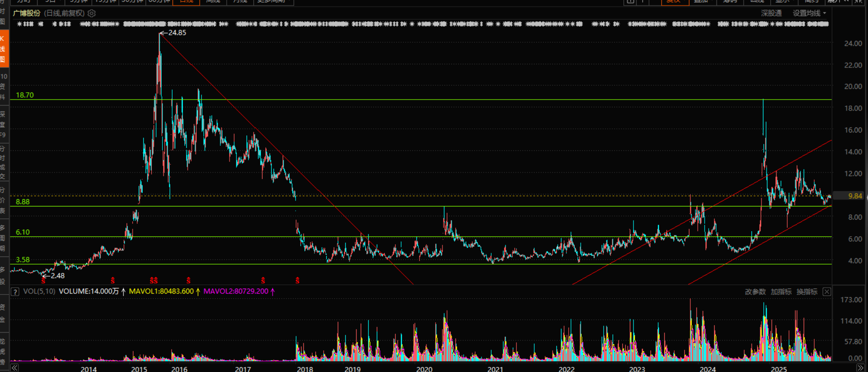Viewport: 868px width, 372px height.
Task: Click the 广博股份 stock name title
Action: (27, 13)
